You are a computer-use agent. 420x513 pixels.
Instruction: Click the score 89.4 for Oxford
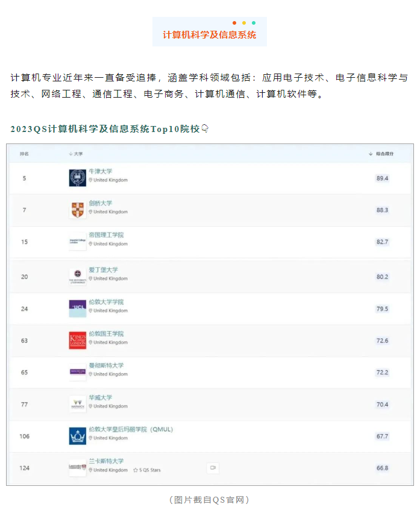click(382, 178)
